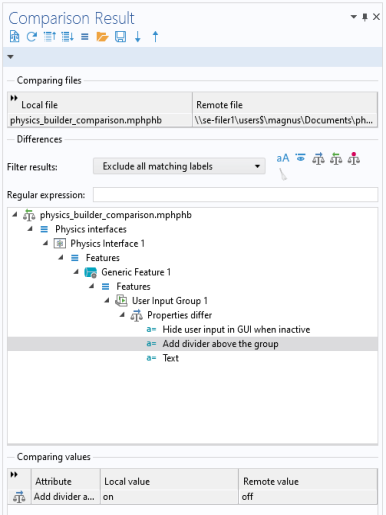
Task: Open the window position dropdown arrow
Action: click(354, 17)
